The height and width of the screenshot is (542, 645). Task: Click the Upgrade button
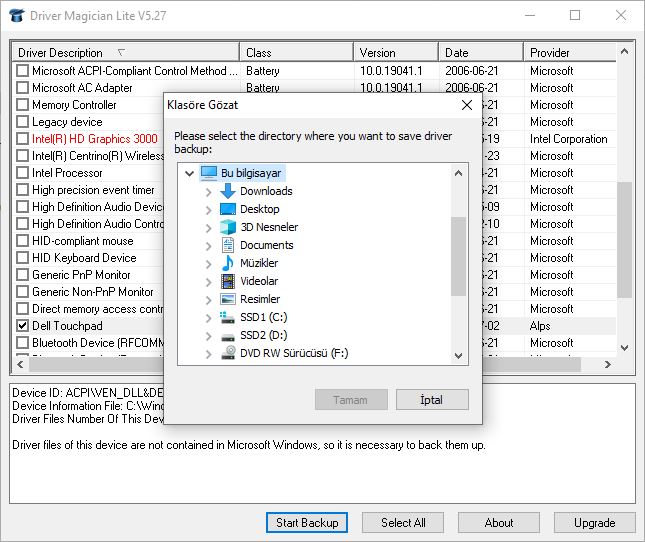pos(594,523)
